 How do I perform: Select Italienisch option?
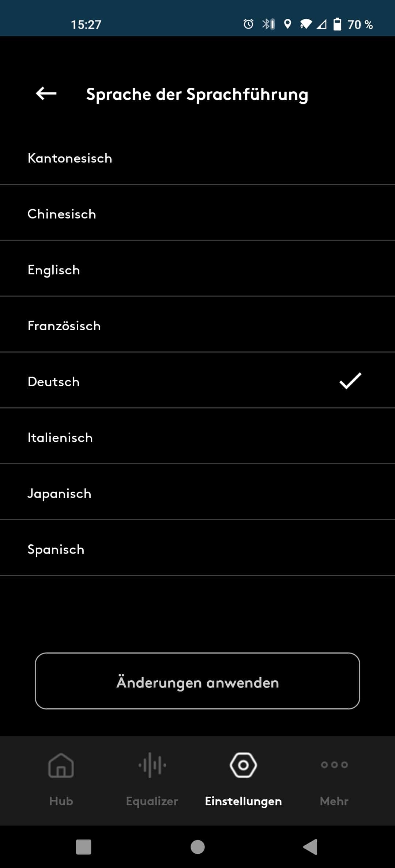coord(197,438)
